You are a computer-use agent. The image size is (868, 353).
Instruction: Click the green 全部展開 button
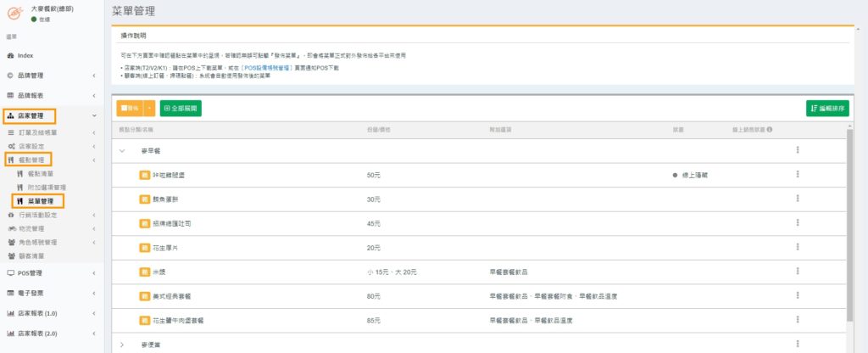pos(181,109)
